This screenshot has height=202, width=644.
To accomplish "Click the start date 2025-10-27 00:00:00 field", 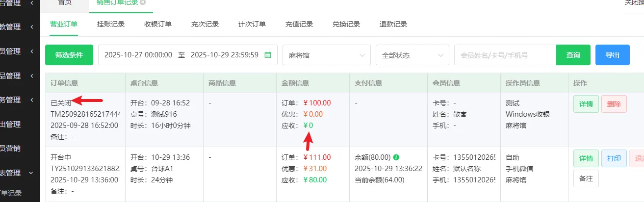I will (x=138, y=55).
